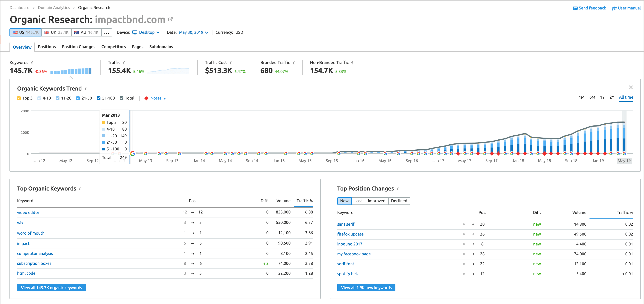Click the info icon beside Organic Keywords Trend
644x304 pixels.
pos(86,88)
